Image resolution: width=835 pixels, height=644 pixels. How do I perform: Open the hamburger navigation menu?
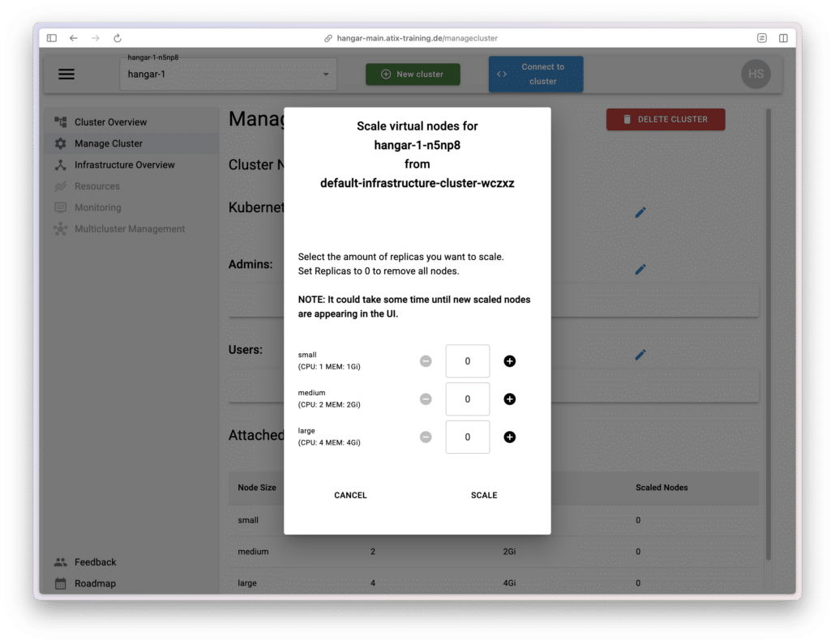(x=66, y=75)
